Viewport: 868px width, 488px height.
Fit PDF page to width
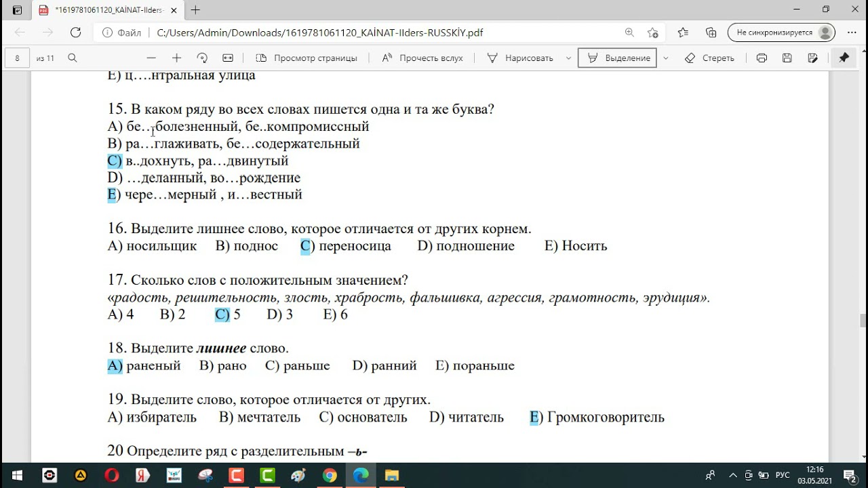[x=228, y=58]
